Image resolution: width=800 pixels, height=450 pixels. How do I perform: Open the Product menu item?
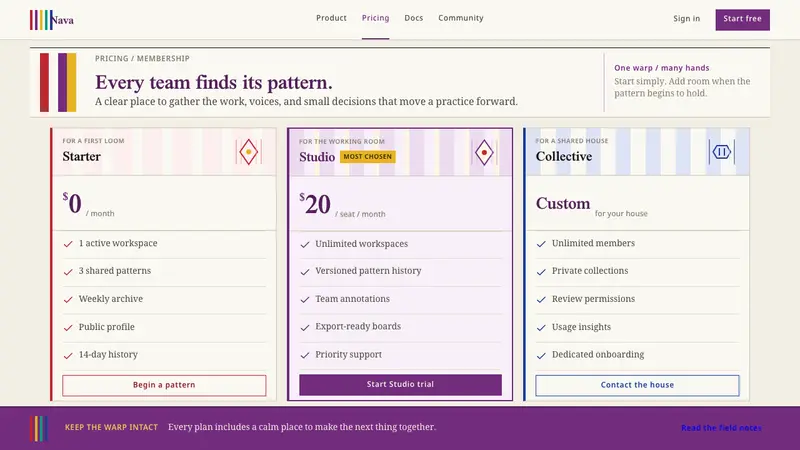331,18
